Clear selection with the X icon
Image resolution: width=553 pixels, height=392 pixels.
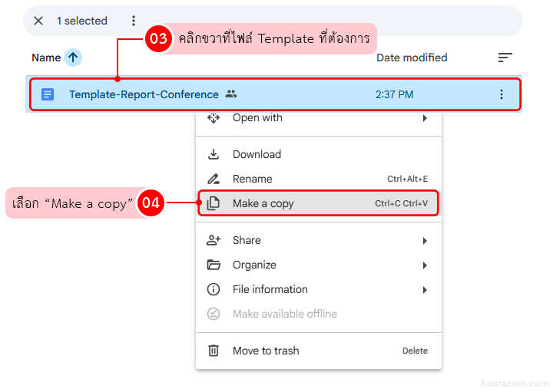click(38, 21)
